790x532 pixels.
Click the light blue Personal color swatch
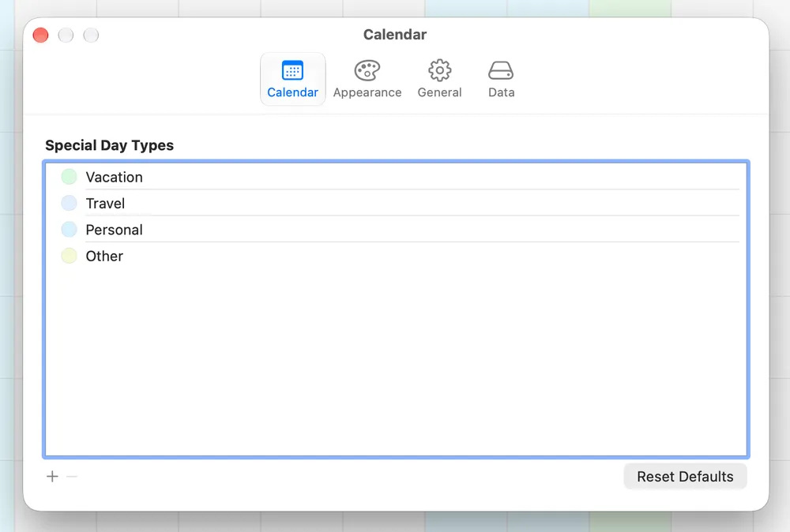pos(69,230)
